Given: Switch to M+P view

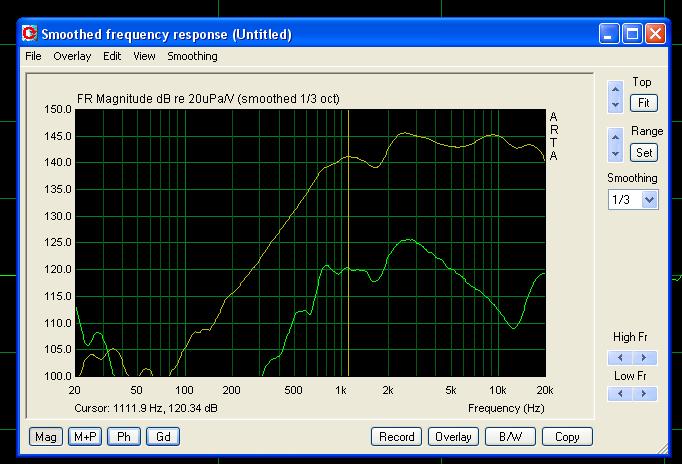Looking at the screenshot, I should tap(85, 437).
